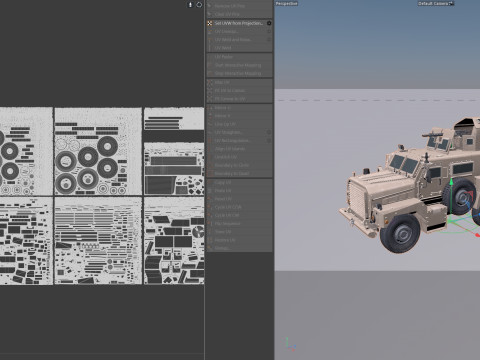Click the armored vehicle front wheel
The width and height of the screenshot is (480, 360).
click(400, 233)
